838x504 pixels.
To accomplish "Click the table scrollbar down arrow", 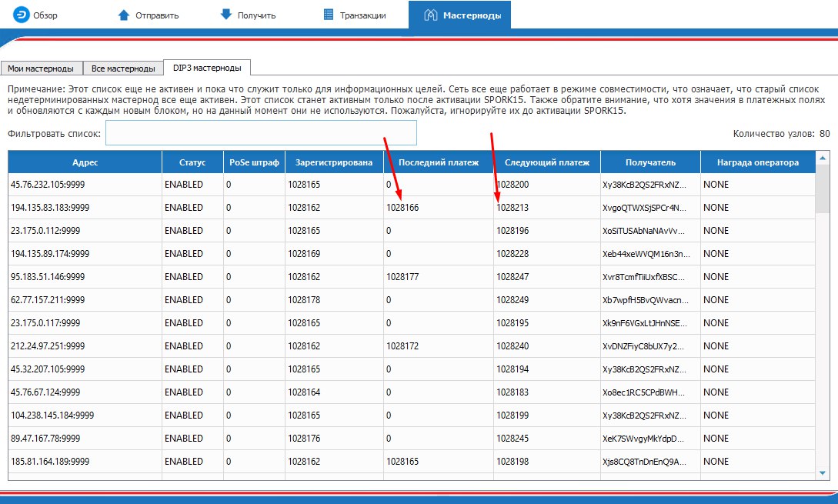I will click(x=823, y=473).
